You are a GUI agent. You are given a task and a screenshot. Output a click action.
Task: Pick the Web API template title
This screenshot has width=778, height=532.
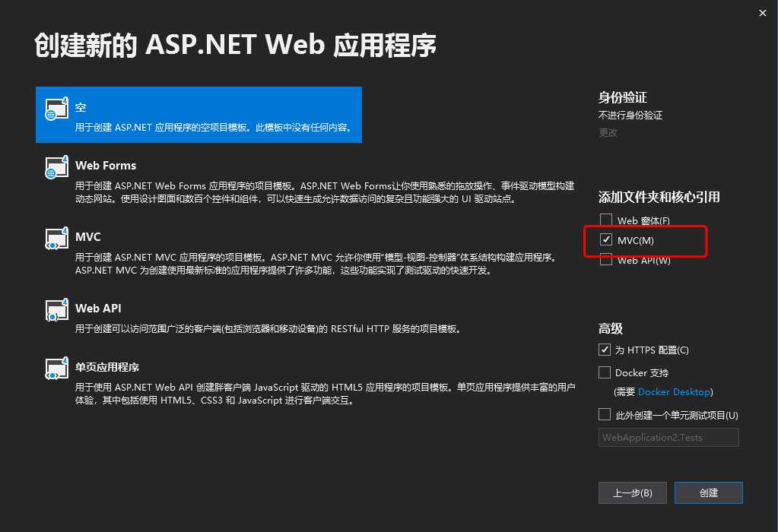[98, 309]
